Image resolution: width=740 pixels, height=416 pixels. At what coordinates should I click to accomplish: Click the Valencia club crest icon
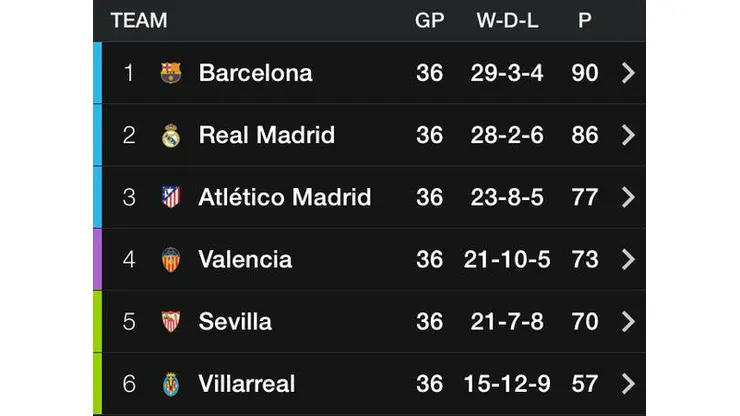point(171,260)
